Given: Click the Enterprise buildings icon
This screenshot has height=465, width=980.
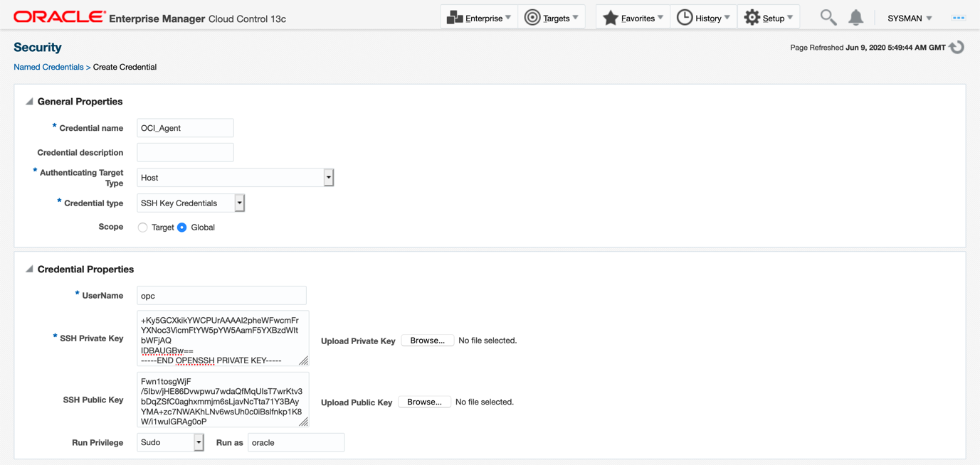Looking at the screenshot, I should [x=455, y=18].
